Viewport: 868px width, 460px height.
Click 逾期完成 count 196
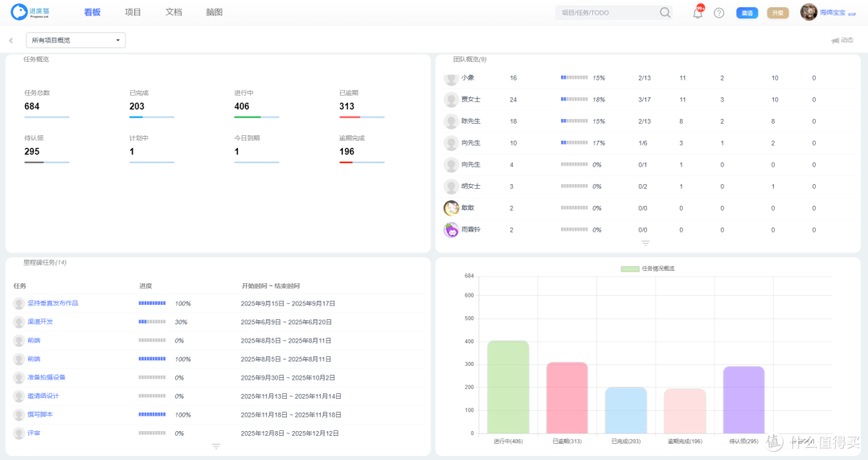point(346,151)
